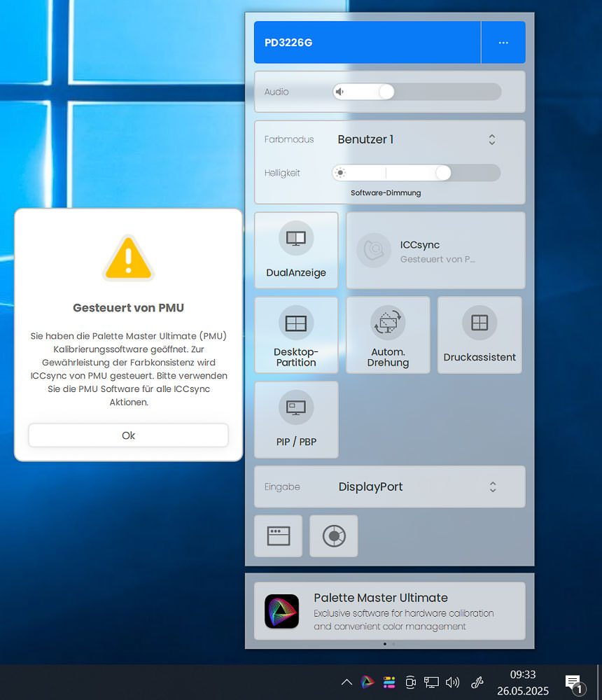Click the Gesteuert von PMU heading
602x700 pixels.
click(128, 307)
